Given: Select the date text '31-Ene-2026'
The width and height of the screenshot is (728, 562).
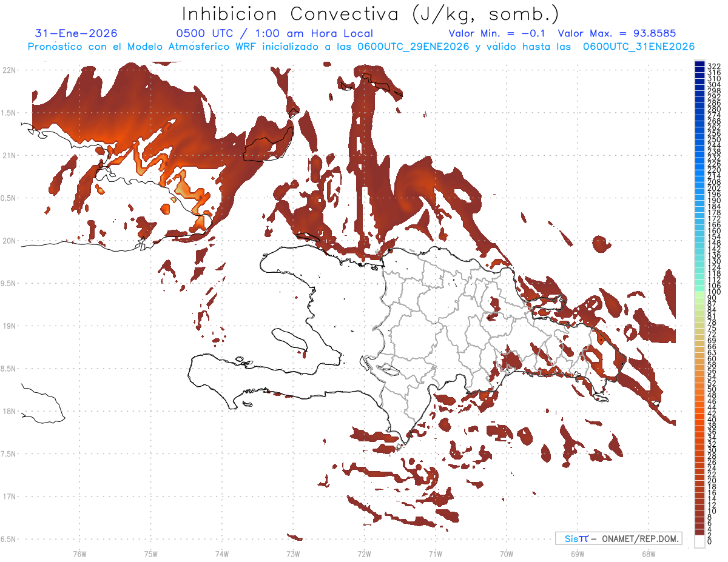Looking at the screenshot, I should 76,33.
